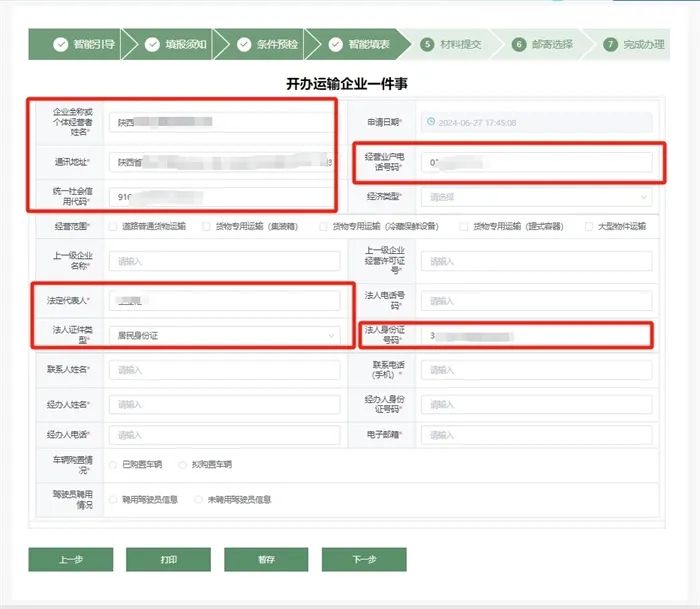Click the 条件预检 step checkmark icon
The height and width of the screenshot is (609, 700).
tap(244, 44)
